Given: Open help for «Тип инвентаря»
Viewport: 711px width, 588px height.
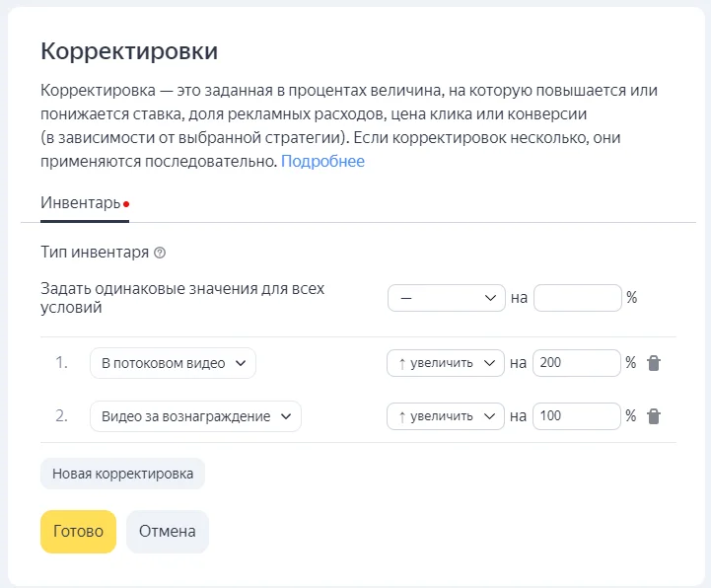Looking at the screenshot, I should 160,253.
